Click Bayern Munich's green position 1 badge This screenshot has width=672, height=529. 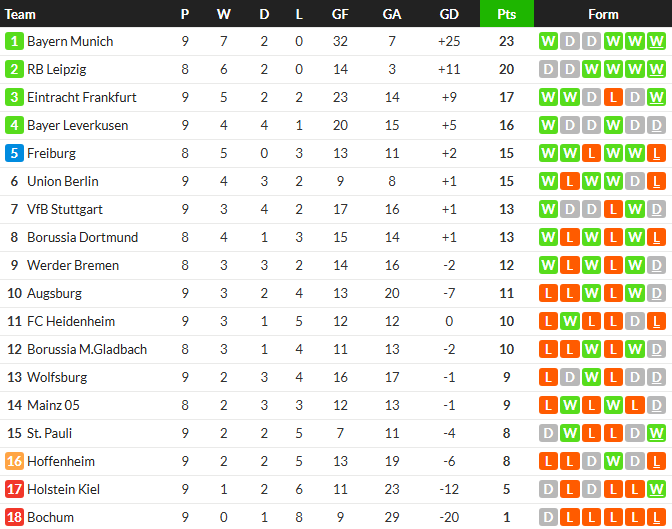[14, 41]
